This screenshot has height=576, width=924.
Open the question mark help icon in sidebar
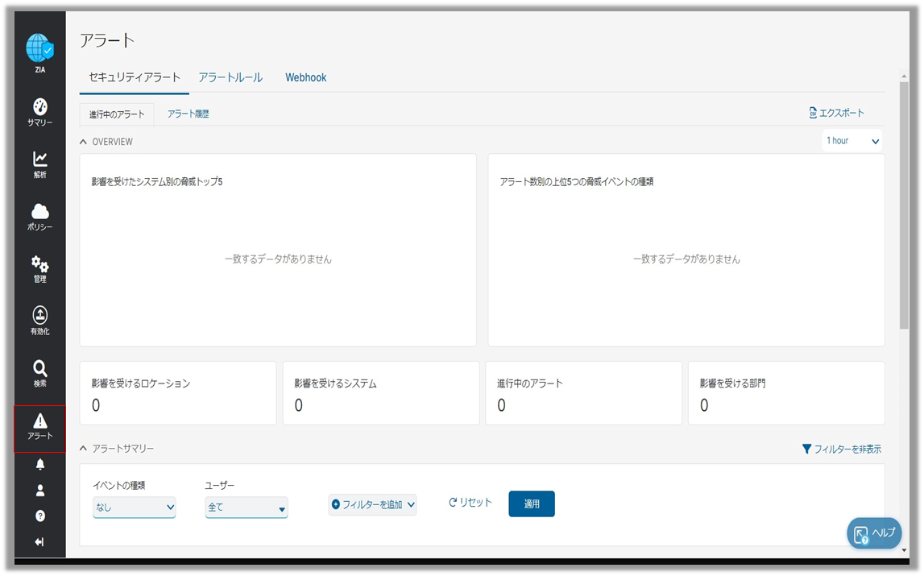pos(40,516)
